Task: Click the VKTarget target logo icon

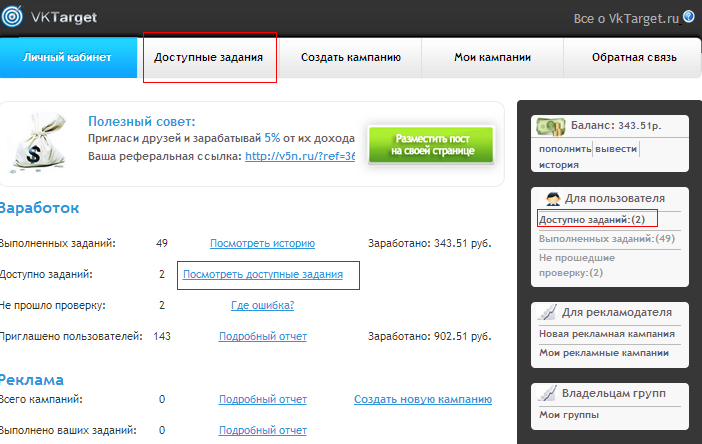Action: 15,17
